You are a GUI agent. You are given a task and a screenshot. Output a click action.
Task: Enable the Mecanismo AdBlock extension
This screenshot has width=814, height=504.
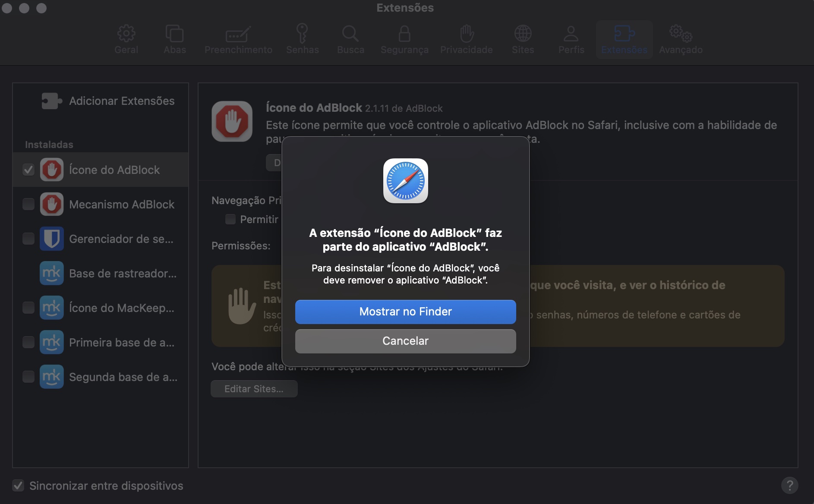point(28,204)
